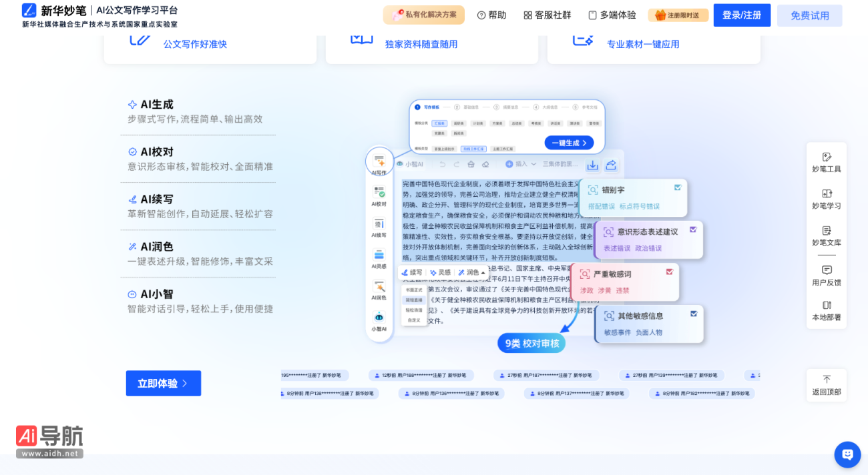Click the 政治错误 tag in ideology card
Image resolution: width=868 pixels, height=475 pixels.
[x=648, y=248]
